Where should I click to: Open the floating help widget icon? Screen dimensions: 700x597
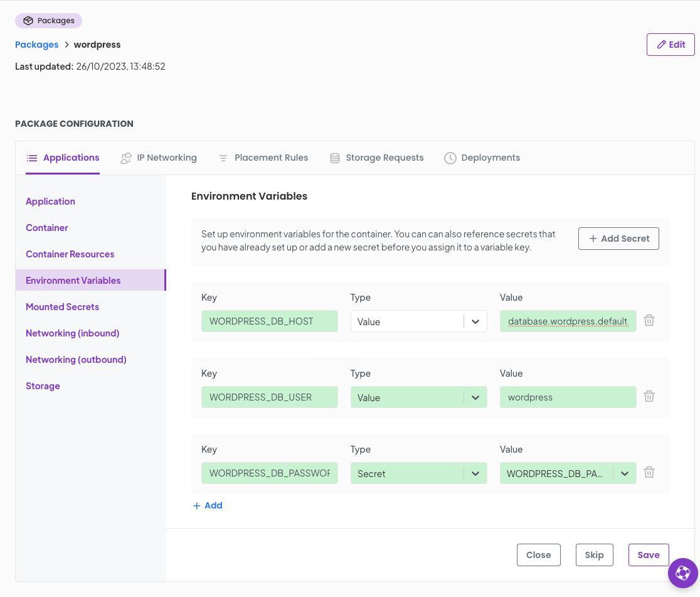pyautogui.click(x=682, y=573)
